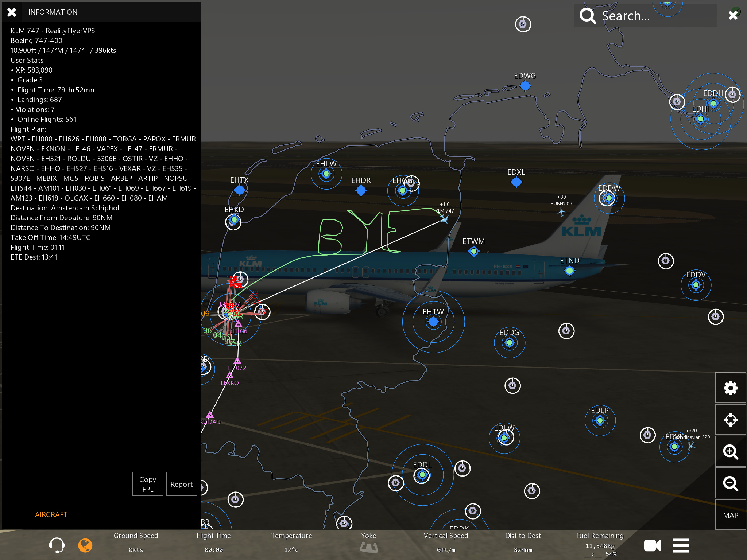This screenshot has height=560, width=747.
Task: Click the orange globe icon
Action: point(85,545)
